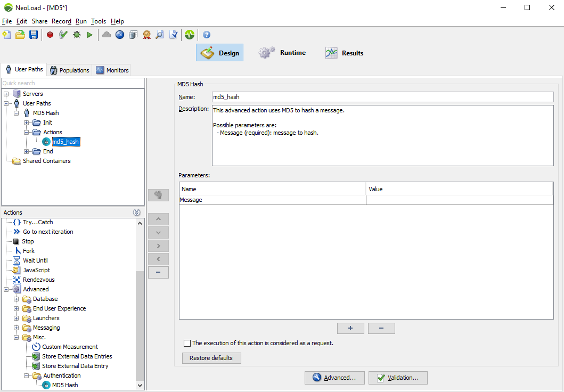Switch to the Populations tab
Viewport: 564px width, 392px height.
pos(69,70)
